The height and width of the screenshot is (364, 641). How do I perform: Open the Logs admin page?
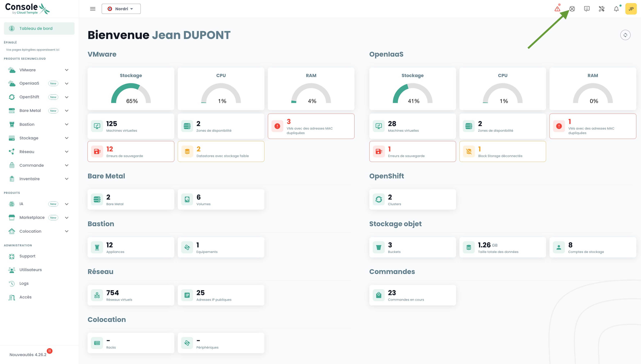24,283
